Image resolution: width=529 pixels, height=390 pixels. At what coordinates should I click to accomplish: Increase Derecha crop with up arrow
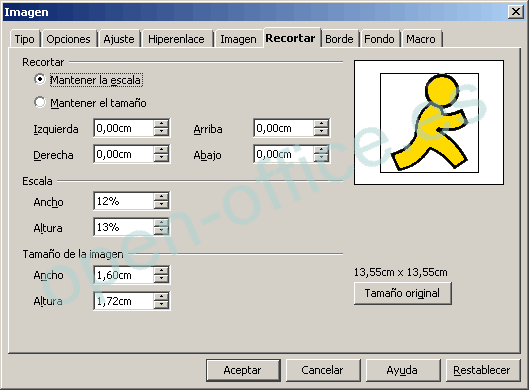tap(161, 150)
